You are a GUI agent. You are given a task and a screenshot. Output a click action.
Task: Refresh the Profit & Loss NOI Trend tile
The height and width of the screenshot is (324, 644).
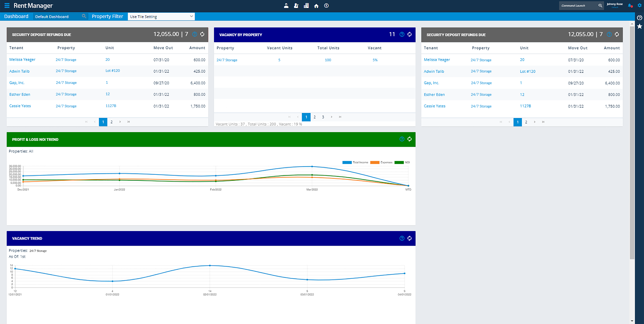[409, 139]
